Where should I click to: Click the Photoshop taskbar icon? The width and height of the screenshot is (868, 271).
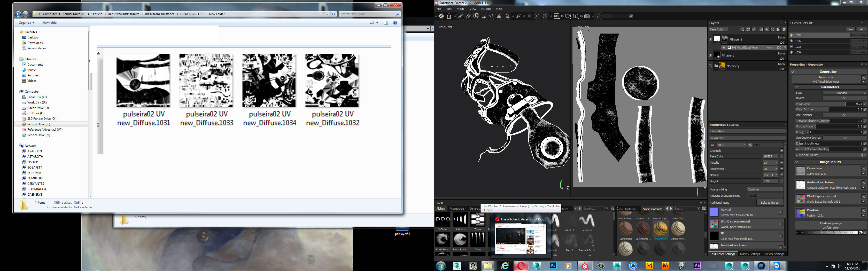553,266
